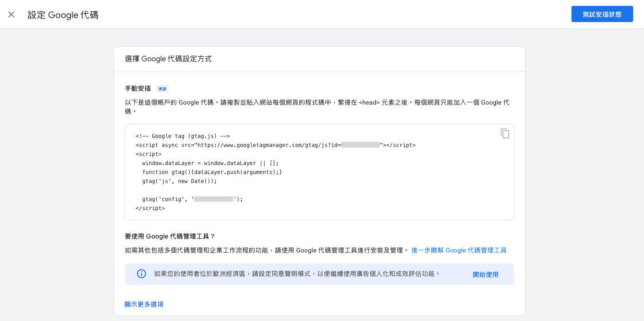Click the copy code icon

pyautogui.click(x=505, y=133)
